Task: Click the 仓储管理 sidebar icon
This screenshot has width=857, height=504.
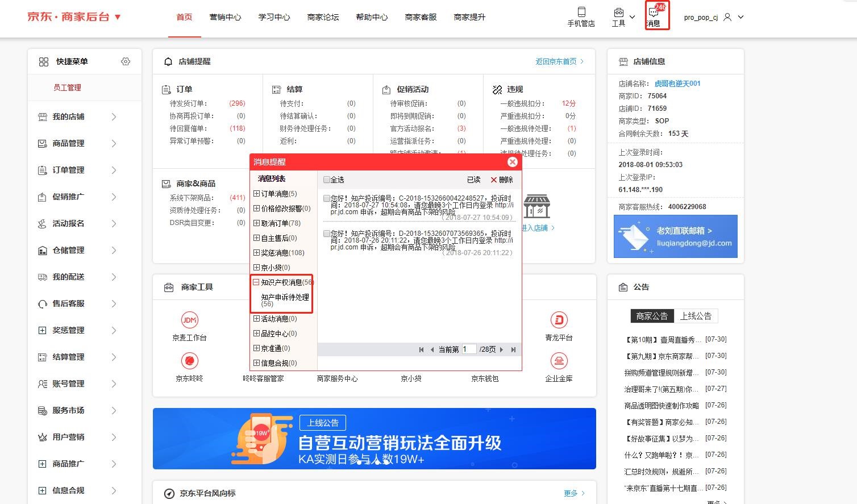Action: [x=42, y=250]
